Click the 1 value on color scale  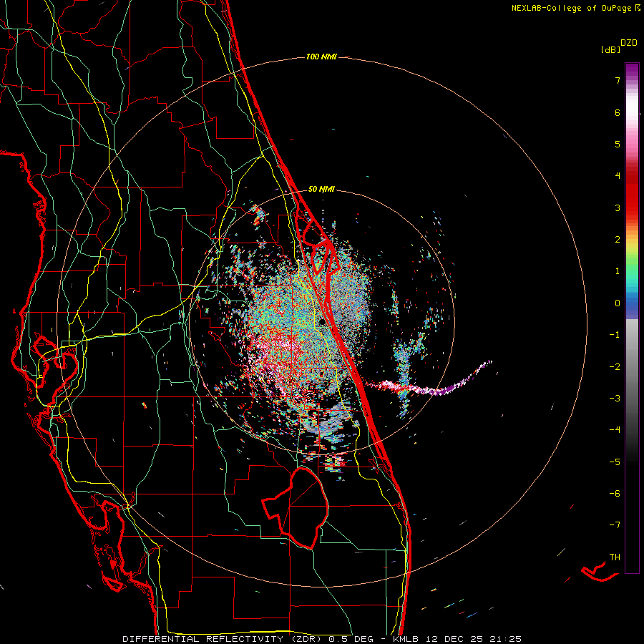click(618, 271)
